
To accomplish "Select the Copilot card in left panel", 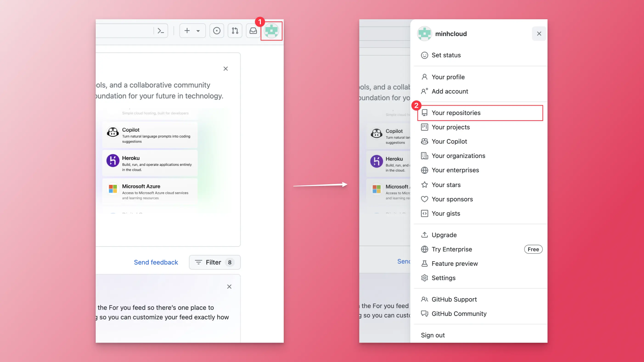I will (x=150, y=135).
